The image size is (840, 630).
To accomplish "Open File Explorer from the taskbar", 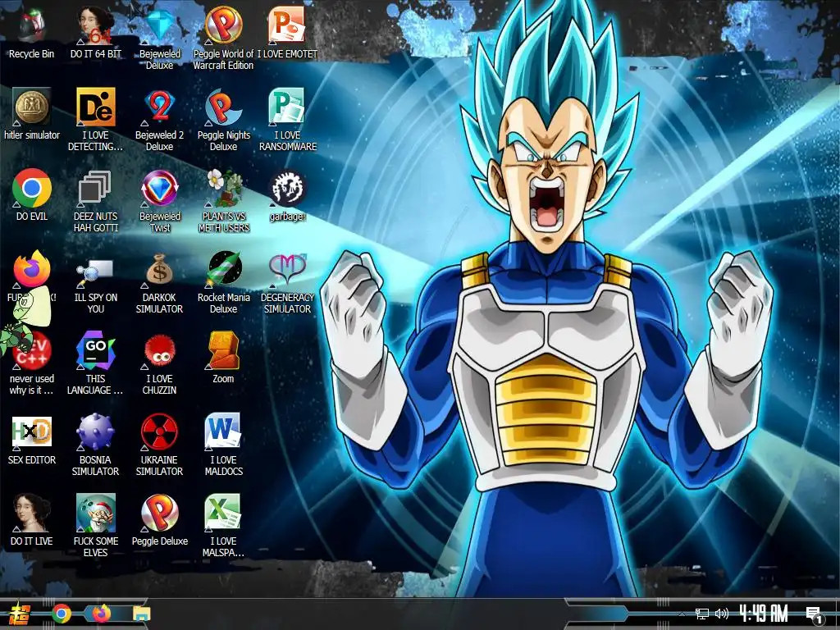I will click(141, 614).
